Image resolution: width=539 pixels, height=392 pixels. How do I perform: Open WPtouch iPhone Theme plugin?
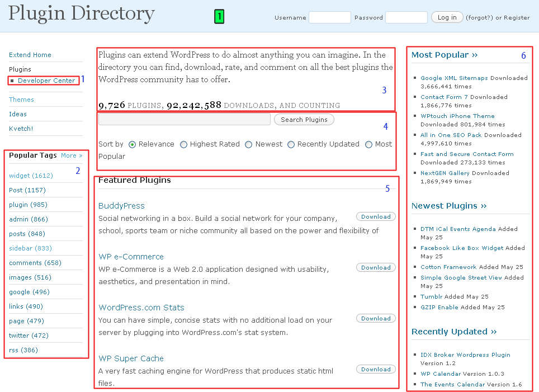(457, 116)
